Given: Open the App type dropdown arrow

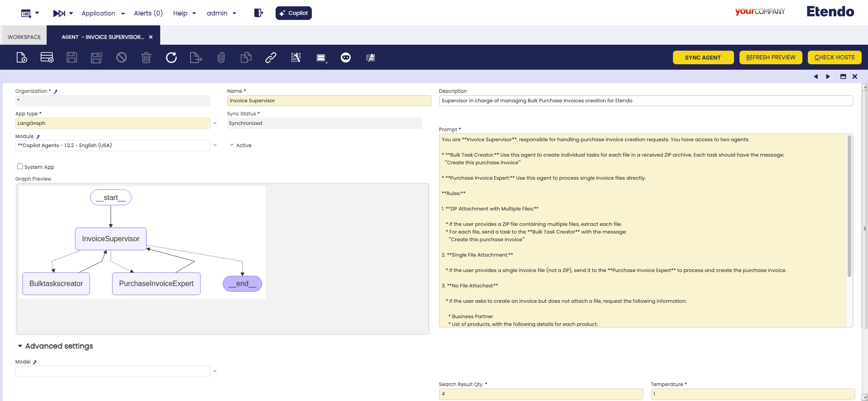Looking at the screenshot, I should point(215,123).
